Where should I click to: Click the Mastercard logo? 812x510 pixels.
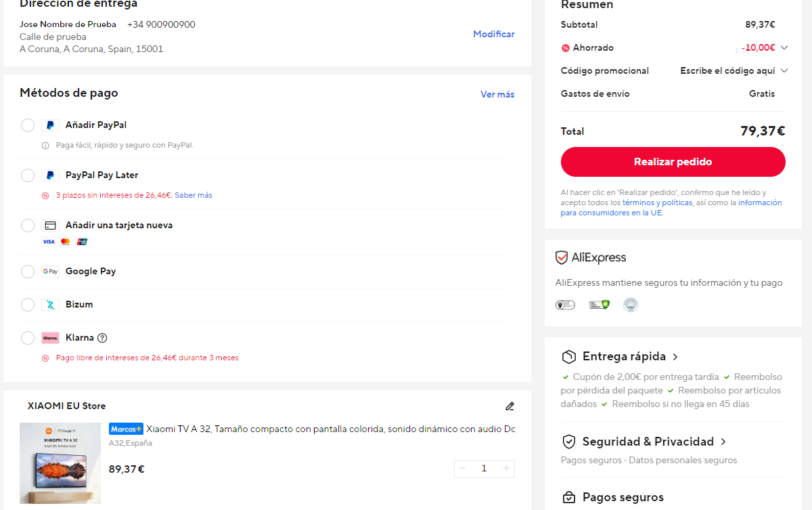(65, 242)
